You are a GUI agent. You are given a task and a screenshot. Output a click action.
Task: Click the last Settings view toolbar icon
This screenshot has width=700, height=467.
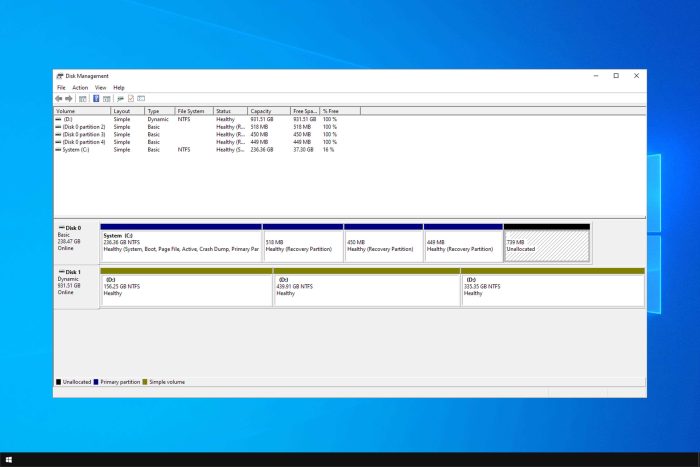click(141, 99)
